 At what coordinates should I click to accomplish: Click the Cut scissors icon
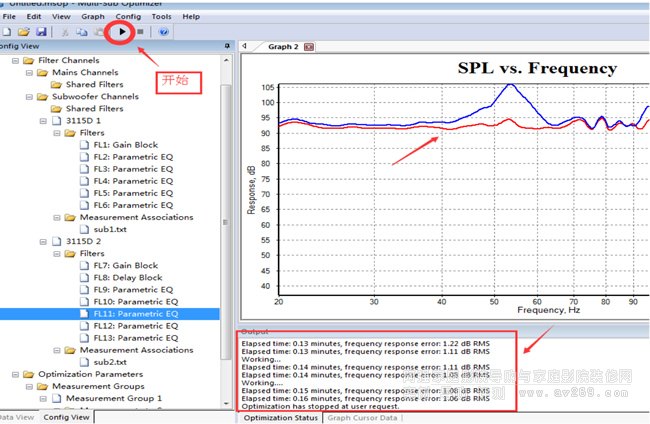click(x=65, y=32)
